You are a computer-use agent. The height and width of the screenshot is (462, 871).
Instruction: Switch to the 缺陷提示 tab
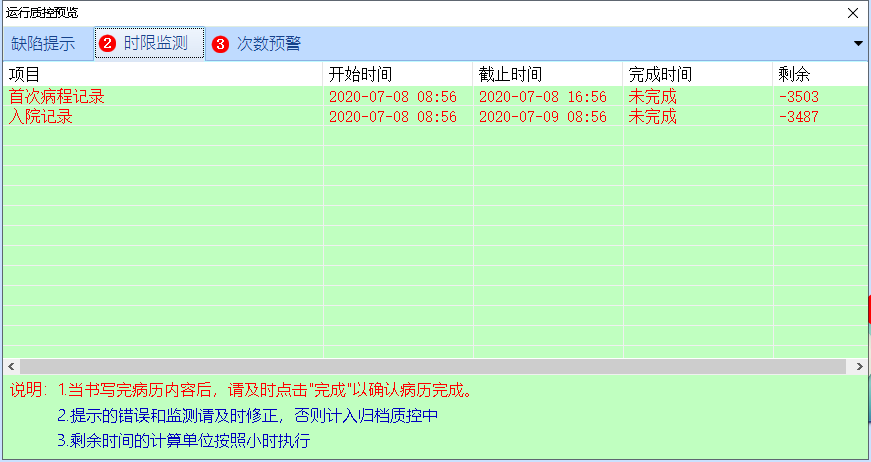point(43,44)
